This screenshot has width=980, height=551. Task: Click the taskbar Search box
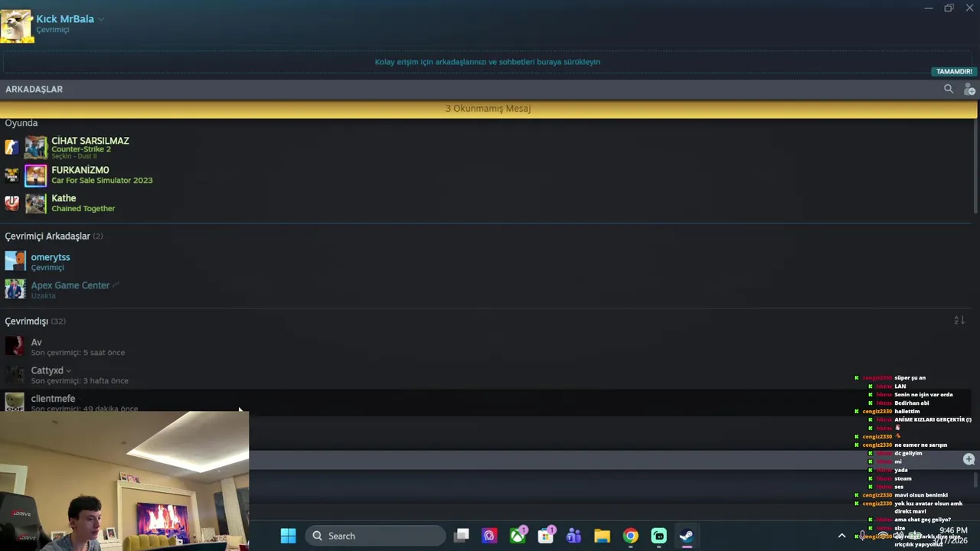[x=375, y=536]
